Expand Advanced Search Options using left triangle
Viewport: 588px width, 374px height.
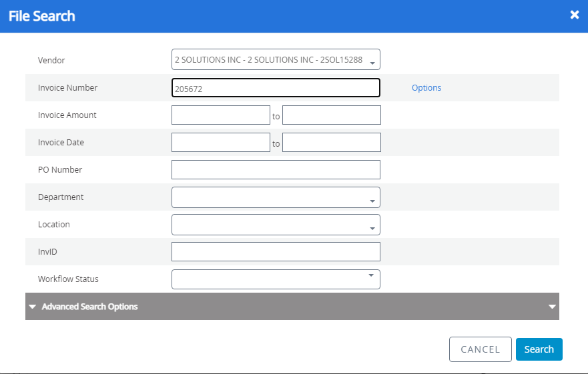click(x=33, y=307)
